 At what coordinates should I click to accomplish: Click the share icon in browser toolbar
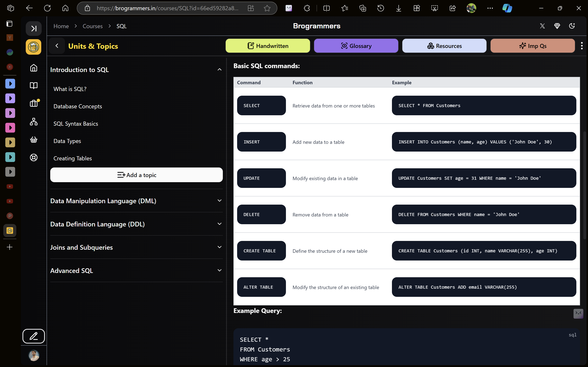pyautogui.click(x=452, y=8)
